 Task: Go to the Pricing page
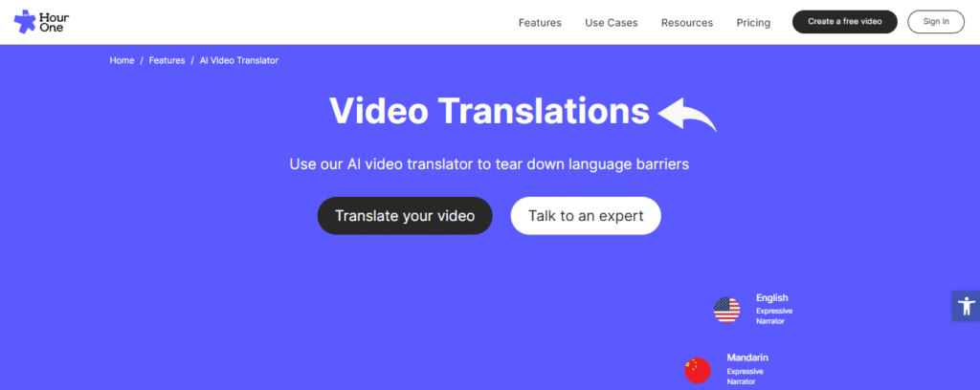point(753,23)
